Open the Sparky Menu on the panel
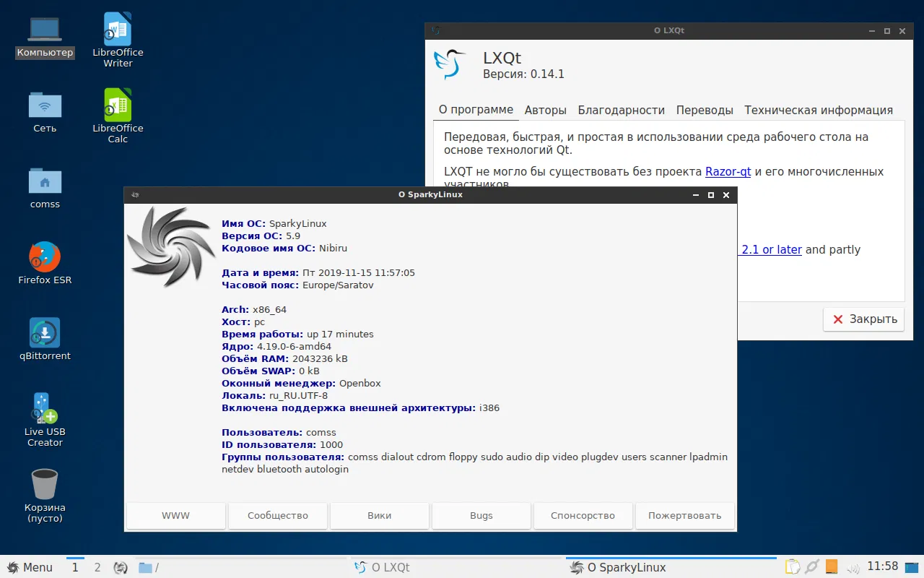 click(30, 567)
